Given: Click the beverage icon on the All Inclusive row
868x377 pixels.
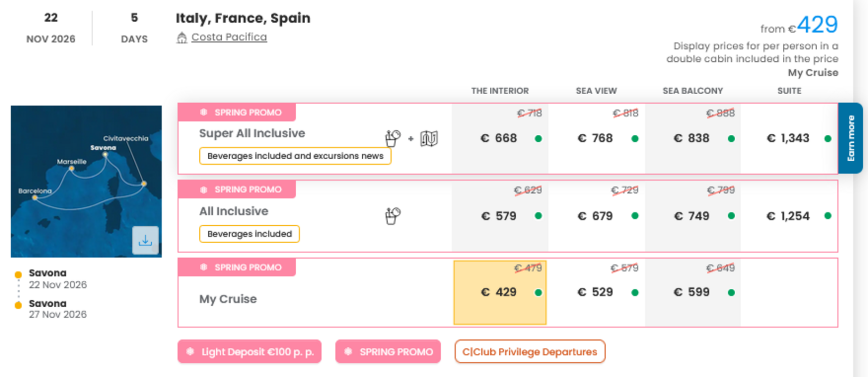Looking at the screenshot, I should point(392,215).
